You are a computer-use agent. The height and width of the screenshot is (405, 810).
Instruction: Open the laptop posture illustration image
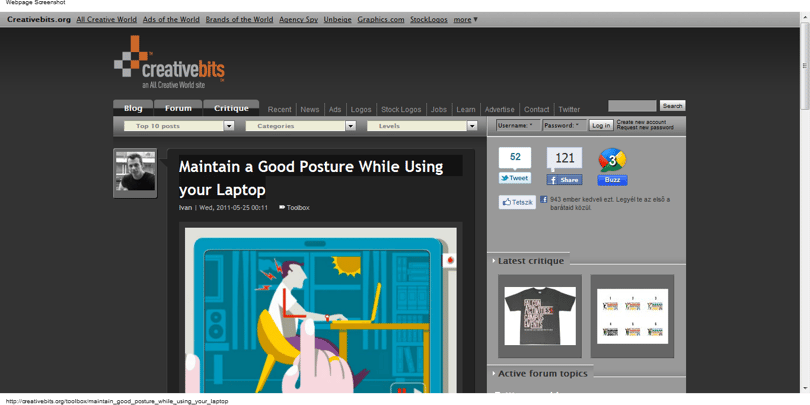[321, 310]
